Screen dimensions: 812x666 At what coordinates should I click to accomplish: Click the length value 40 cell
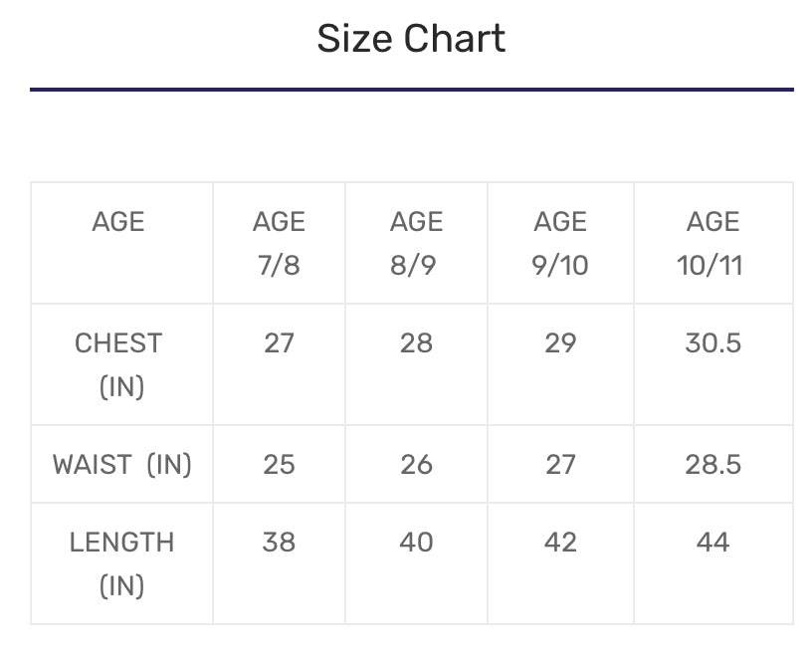pos(416,543)
